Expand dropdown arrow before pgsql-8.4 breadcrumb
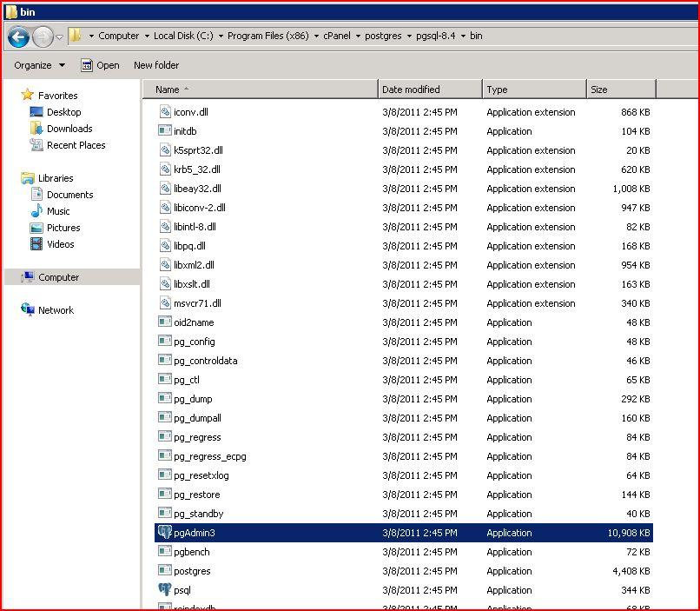 point(409,36)
